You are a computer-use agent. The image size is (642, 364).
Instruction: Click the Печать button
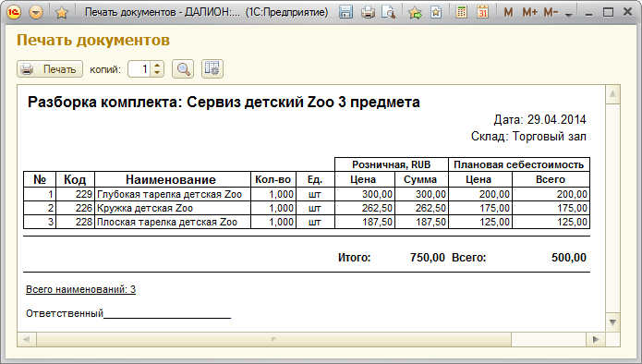click(x=50, y=68)
